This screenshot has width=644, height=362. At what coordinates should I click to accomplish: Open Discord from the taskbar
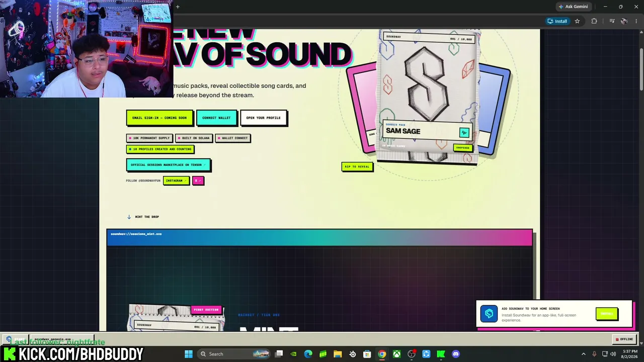click(x=456, y=354)
